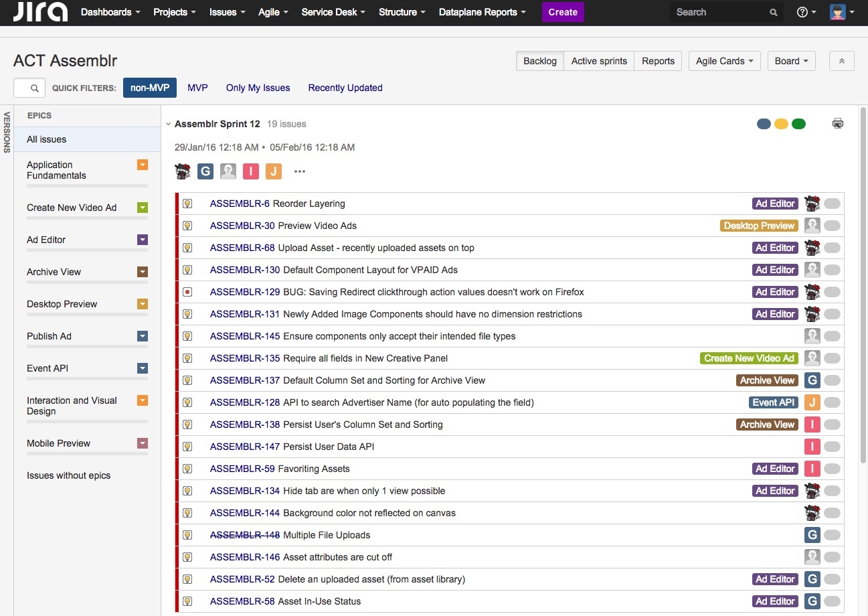This screenshot has height=616, width=868.
Task: Show more assignees via ellipsis icon
Action: tap(300, 171)
